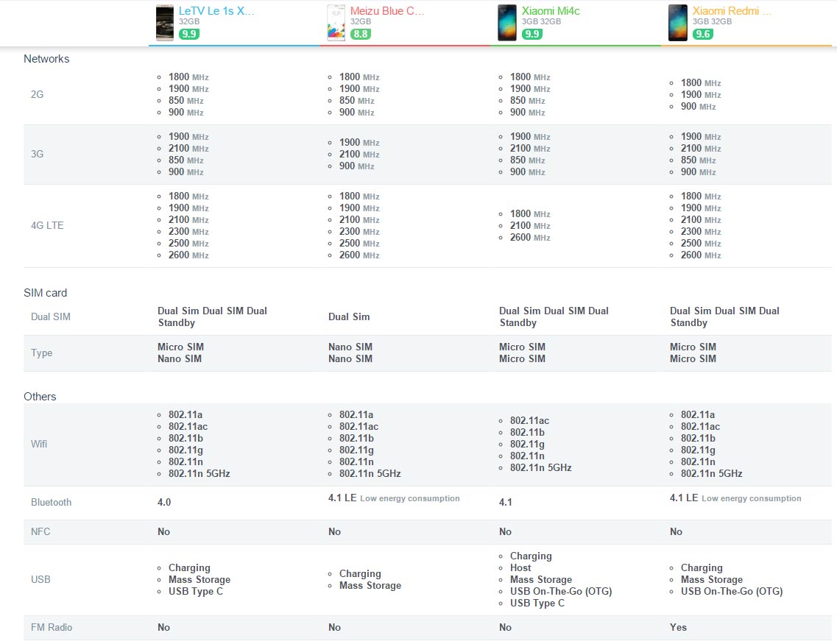Click "Mass Storage" in the Meizu USB list
This screenshot has width=837, height=644.
pos(370,585)
